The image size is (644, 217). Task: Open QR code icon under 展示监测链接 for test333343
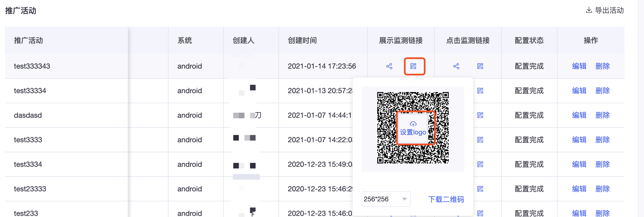413,66
